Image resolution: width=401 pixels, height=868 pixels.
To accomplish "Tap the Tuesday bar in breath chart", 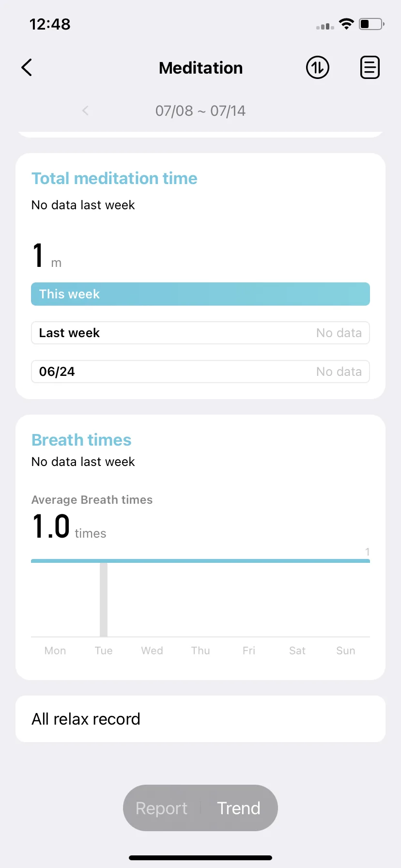I will pyautogui.click(x=104, y=600).
